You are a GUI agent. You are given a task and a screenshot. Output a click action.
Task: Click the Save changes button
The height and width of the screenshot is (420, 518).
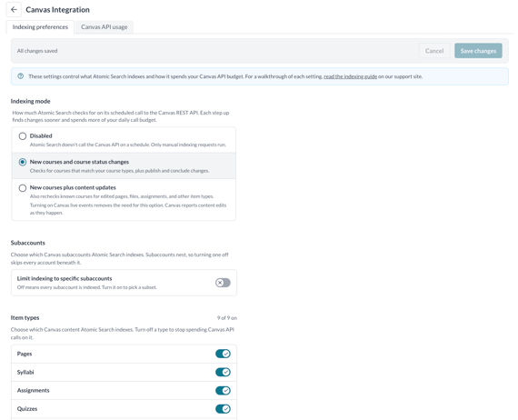coord(478,51)
